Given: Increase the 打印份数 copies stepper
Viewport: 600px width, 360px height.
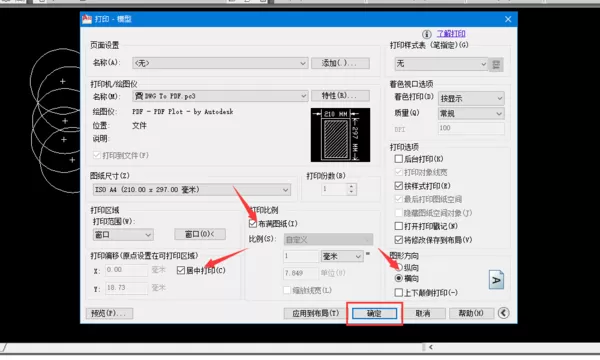Looking at the screenshot, I should [x=351, y=186].
